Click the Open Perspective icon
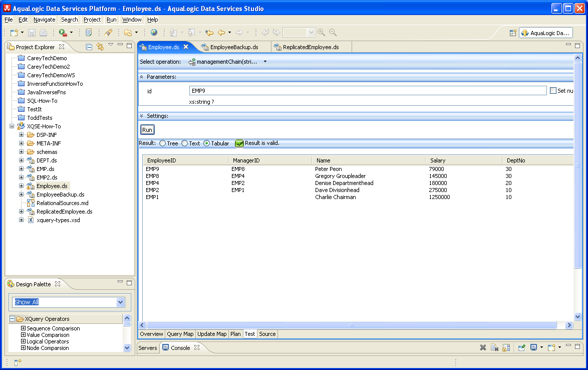This screenshot has width=588, height=370. tap(513, 33)
